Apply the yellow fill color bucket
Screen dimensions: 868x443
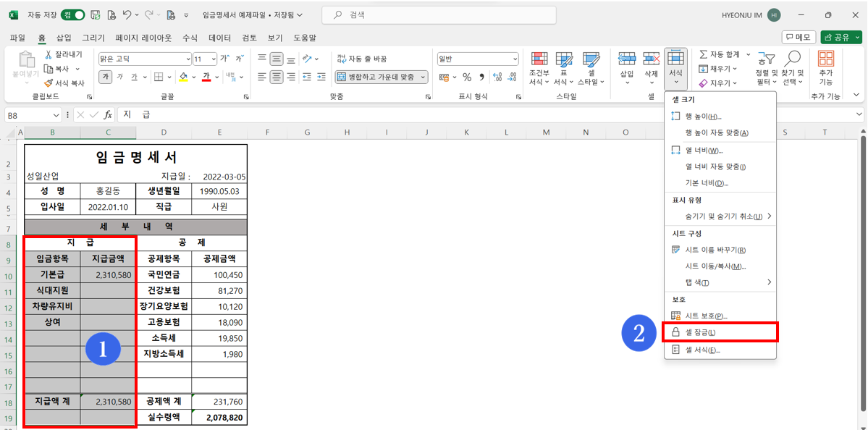(x=184, y=77)
